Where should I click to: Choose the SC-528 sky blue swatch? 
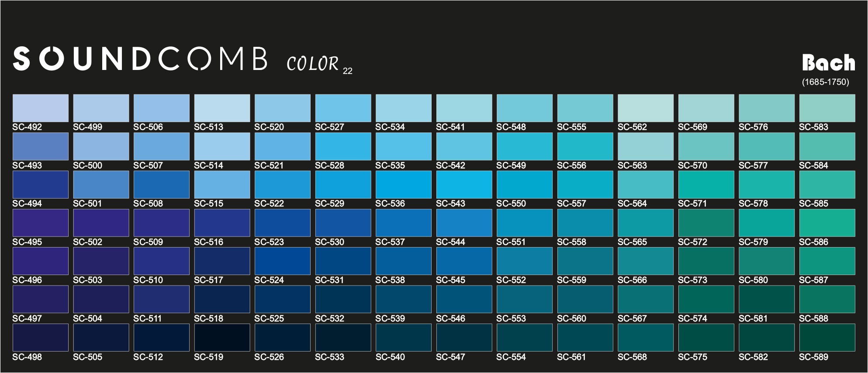(343, 146)
